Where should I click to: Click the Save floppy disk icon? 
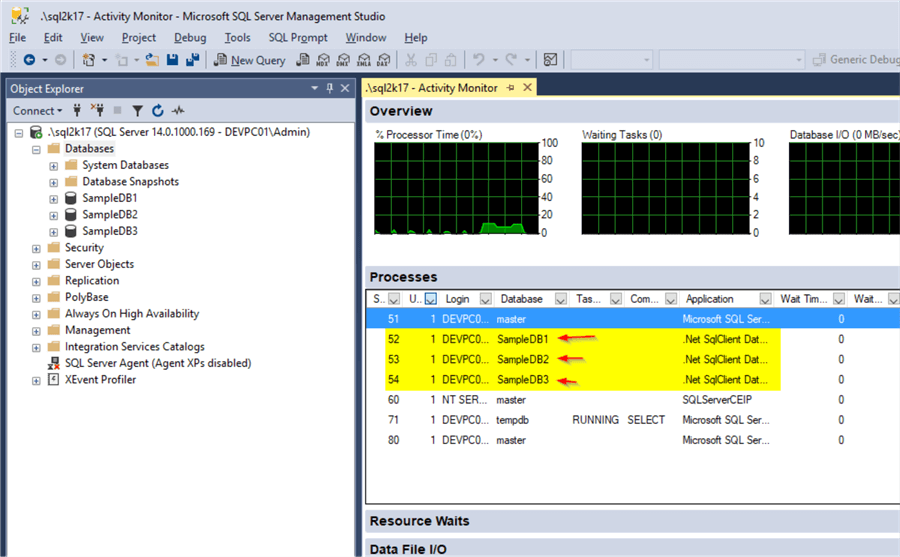coord(173,60)
